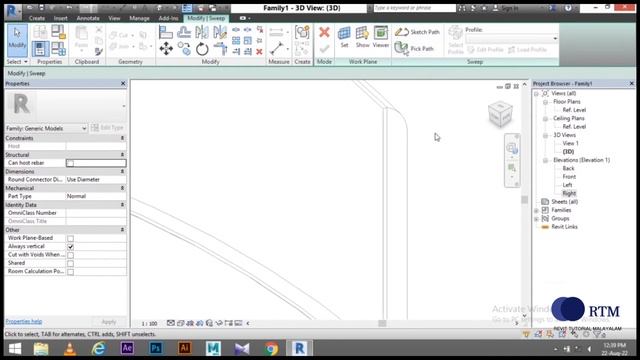
Task: Click the vertical scrollbar thumb of the view
Action: pos(524,200)
